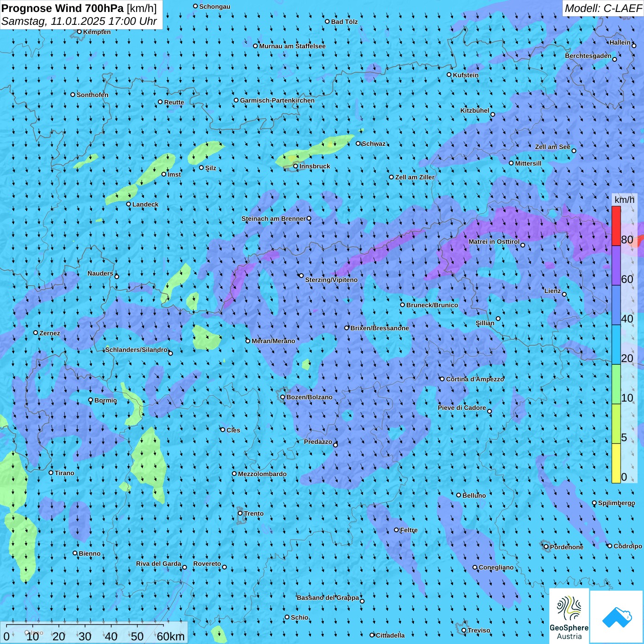This screenshot has height=644, width=644.
Task: Select the 'Bruneck/Brunico' label
Action: click(432, 305)
